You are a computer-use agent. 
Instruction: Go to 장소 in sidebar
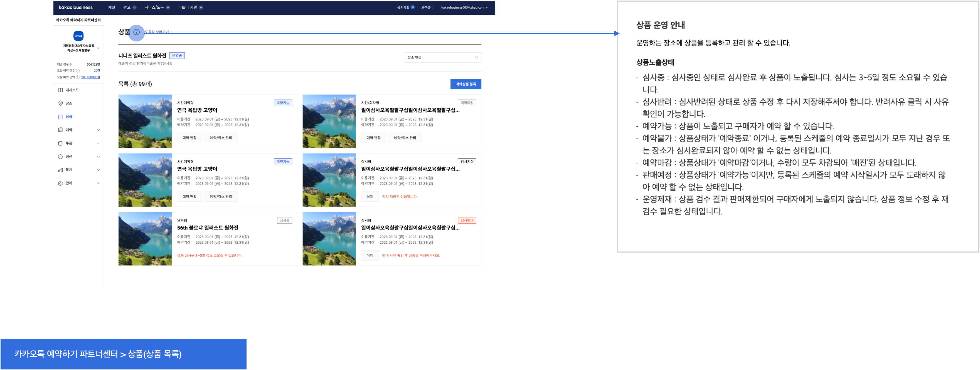(68, 103)
